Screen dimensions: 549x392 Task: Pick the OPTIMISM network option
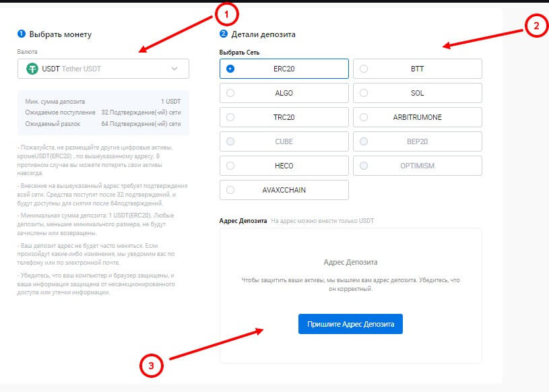(417, 166)
